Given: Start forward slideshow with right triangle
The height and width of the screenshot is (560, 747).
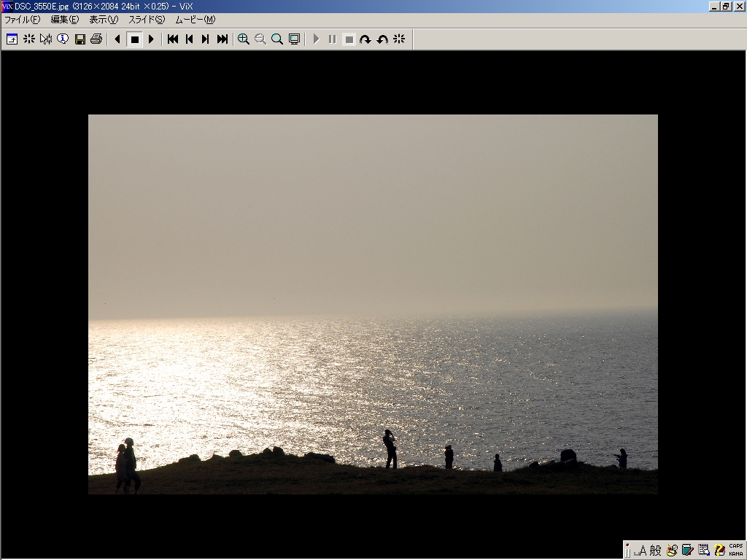Looking at the screenshot, I should tap(151, 39).
